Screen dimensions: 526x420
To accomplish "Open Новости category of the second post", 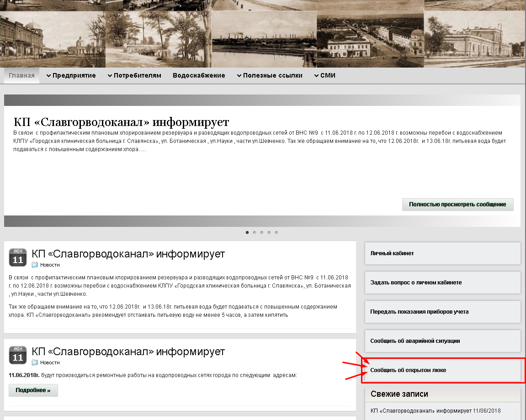I will (x=50, y=362).
